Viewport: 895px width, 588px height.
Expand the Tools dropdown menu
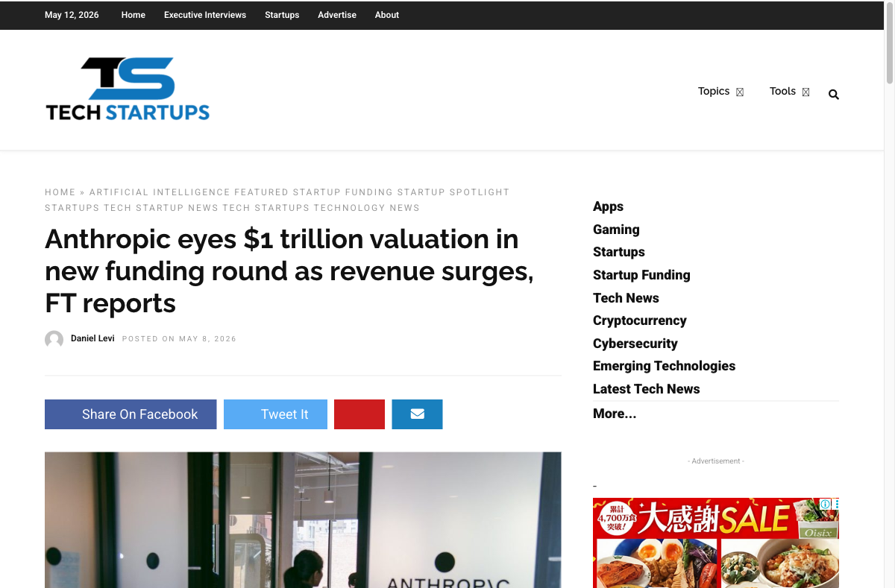coord(789,91)
